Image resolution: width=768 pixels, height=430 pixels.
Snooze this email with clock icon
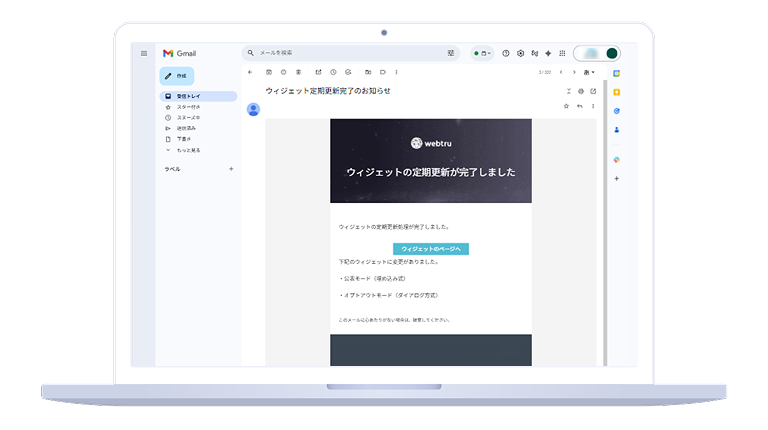(x=333, y=72)
